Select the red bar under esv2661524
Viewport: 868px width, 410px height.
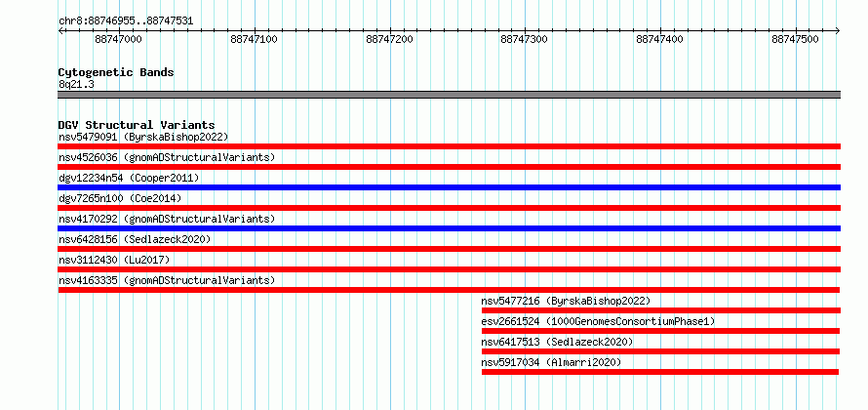point(660,331)
